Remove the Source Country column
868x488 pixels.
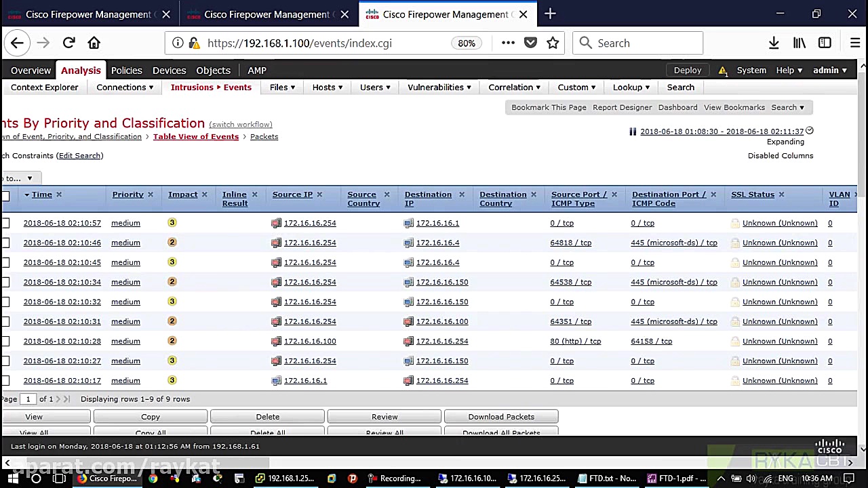pyautogui.click(x=387, y=195)
